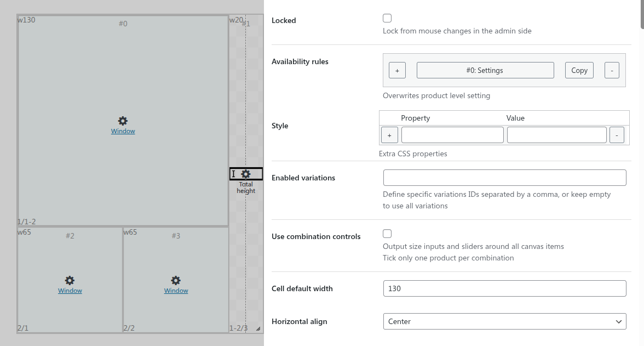Add a new availability rule with plus
Image resolution: width=644 pixels, height=346 pixels.
pos(397,70)
